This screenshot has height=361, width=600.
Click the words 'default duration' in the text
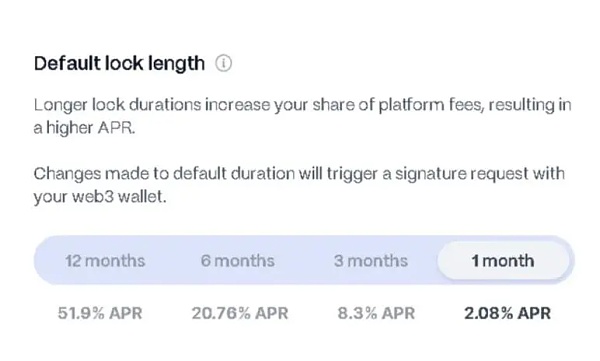(x=234, y=174)
